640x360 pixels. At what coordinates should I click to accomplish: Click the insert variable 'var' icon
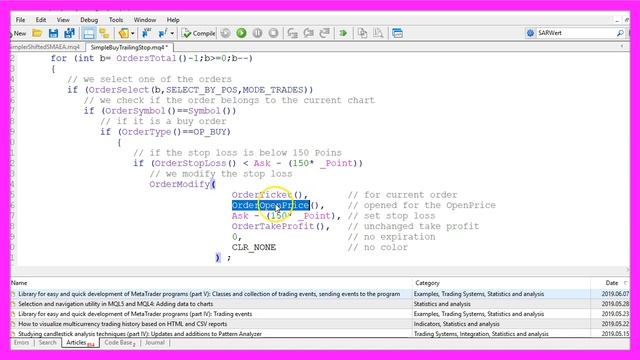[x=146, y=33]
